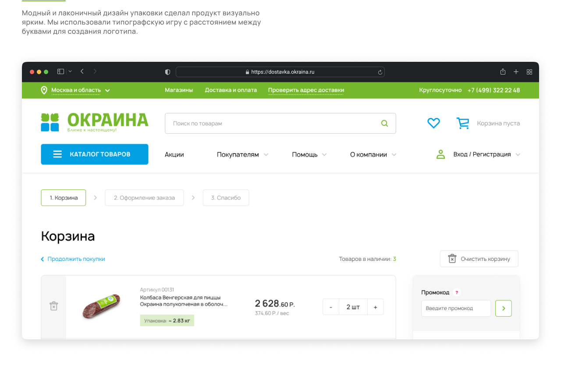This screenshot has height=392, width=561.
Task: Open the Акции menu item
Action: [174, 154]
